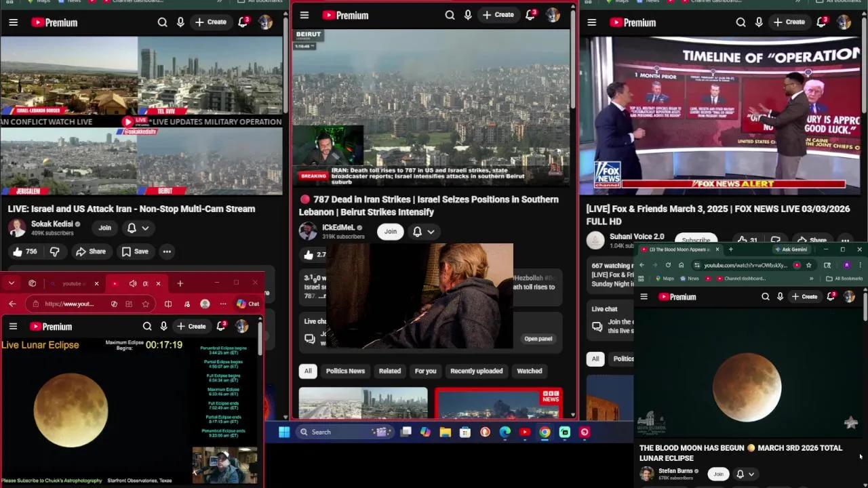Join Stefan Burns channel

click(x=718, y=474)
